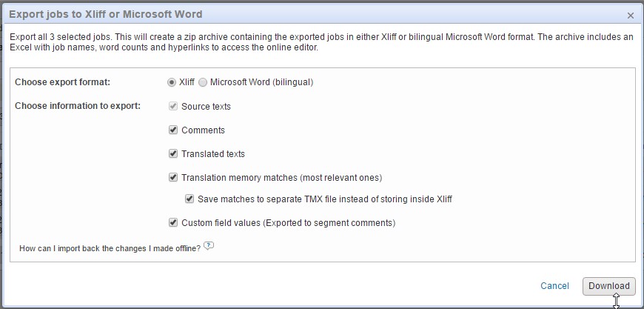644x309 pixels.
Task: Click the 'Xliff' option label text
Action: point(187,82)
